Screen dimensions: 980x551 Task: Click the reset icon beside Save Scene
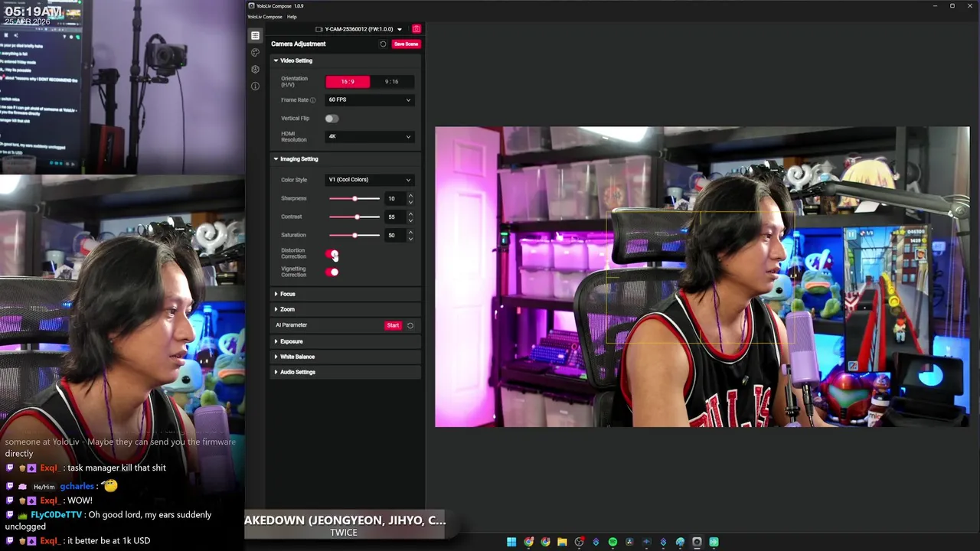coord(383,44)
